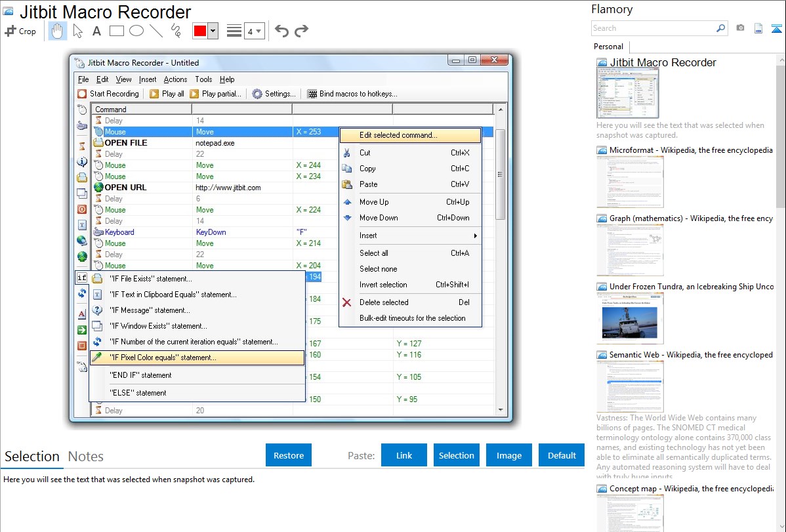Open the Tools menu in Macro Recorder
The height and width of the screenshot is (532, 786).
pos(203,79)
